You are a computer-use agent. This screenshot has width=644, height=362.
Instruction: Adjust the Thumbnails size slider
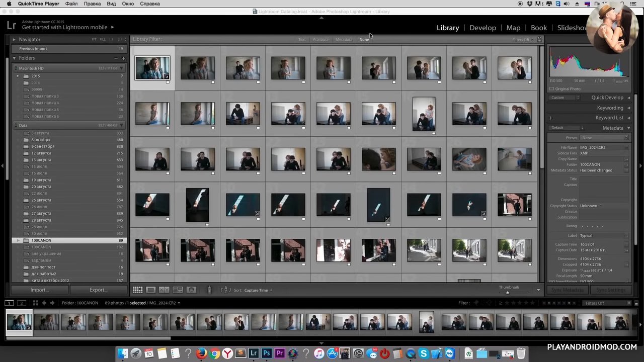coord(508,292)
